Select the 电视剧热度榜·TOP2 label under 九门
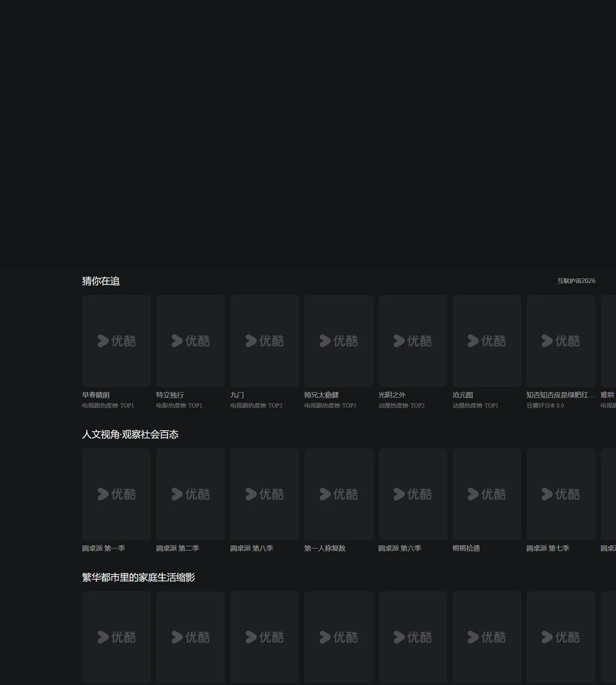 pos(256,405)
